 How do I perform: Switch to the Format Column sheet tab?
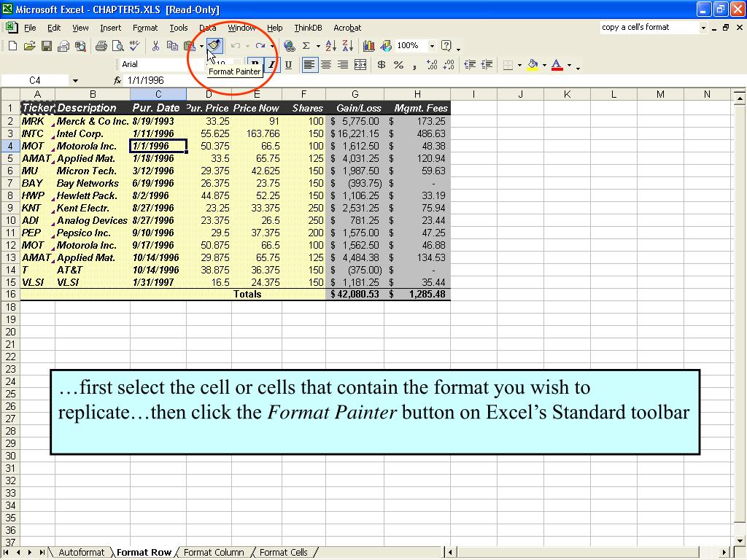(x=214, y=553)
